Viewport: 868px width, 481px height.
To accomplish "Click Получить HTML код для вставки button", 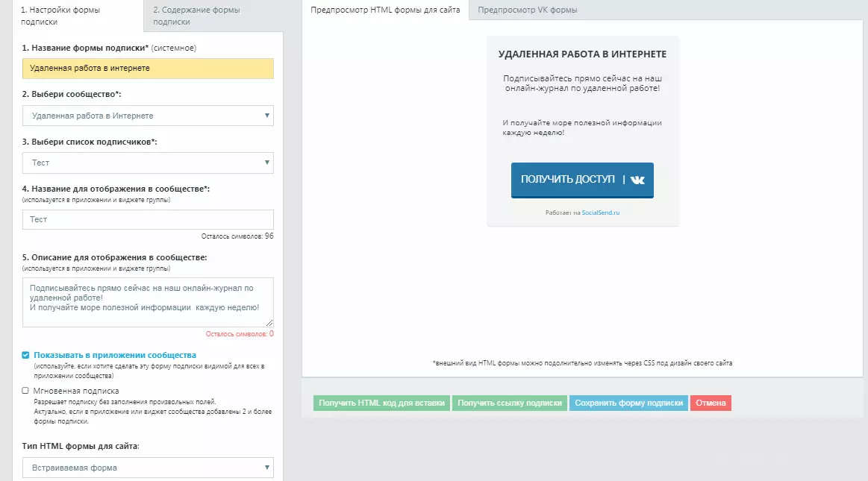I will [x=382, y=403].
